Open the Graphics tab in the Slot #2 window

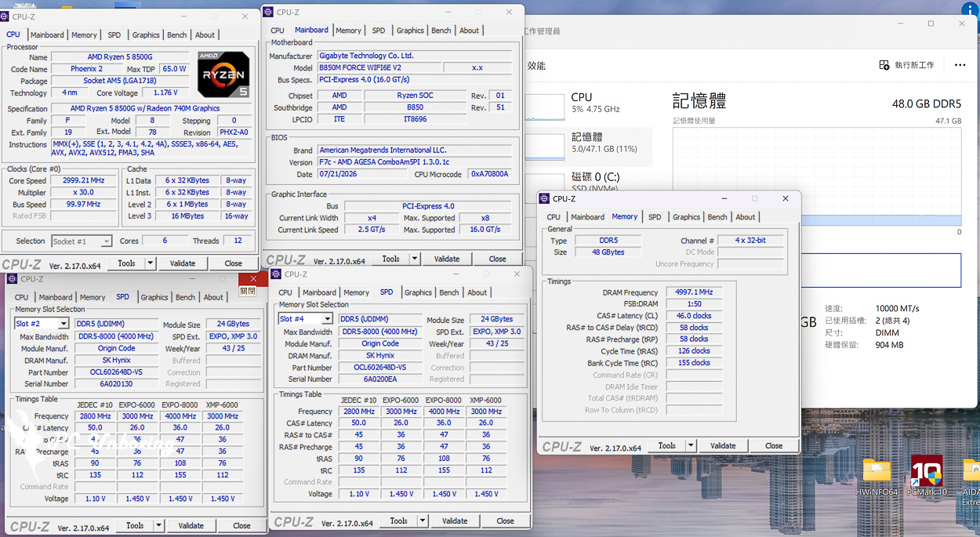pos(154,297)
